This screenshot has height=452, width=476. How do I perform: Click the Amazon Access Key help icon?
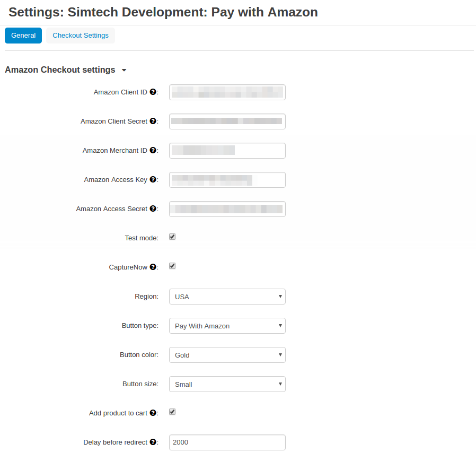click(x=153, y=179)
